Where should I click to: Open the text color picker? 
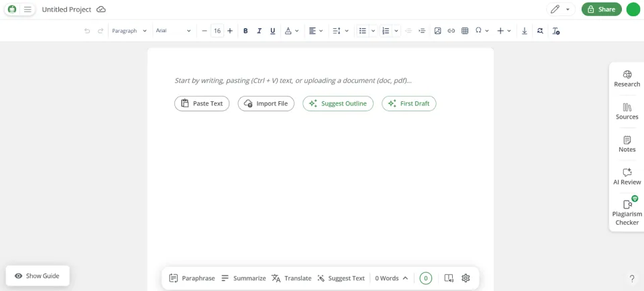(292, 31)
